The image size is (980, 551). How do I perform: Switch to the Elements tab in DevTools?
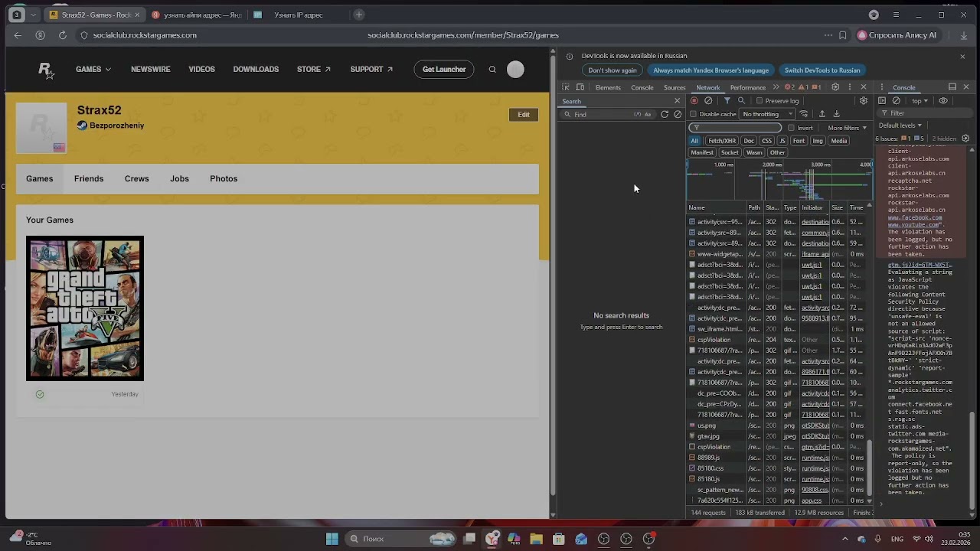(608, 88)
